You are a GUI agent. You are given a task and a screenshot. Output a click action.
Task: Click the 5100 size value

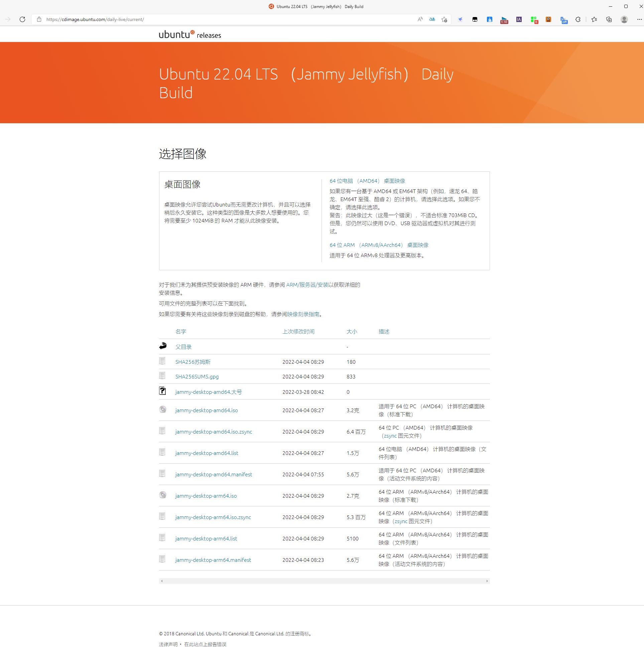click(353, 538)
